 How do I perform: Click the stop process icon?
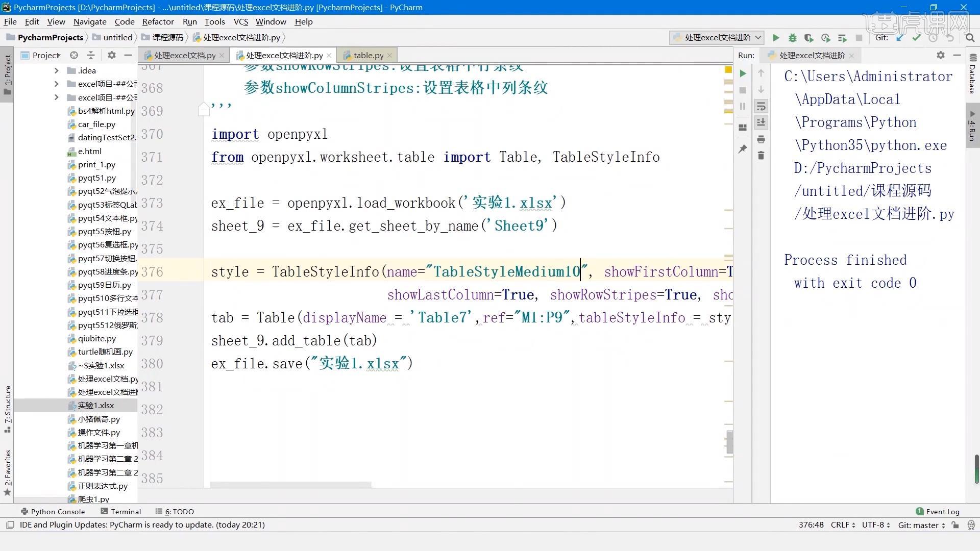click(x=859, y=38)
